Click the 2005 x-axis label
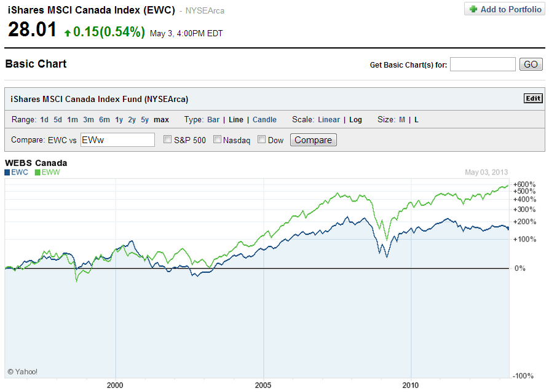549x392 pixels. (263, 385)
